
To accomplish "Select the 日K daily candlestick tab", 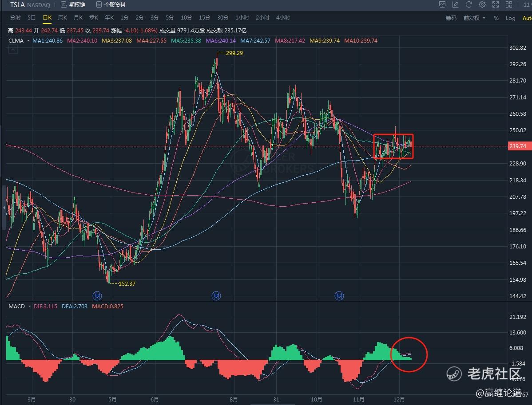I will (x=47, y=18).
